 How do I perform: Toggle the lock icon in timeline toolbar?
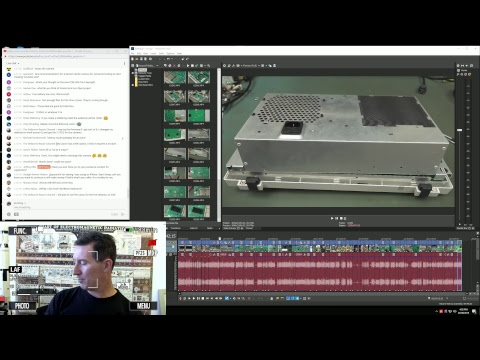(271, 298)
